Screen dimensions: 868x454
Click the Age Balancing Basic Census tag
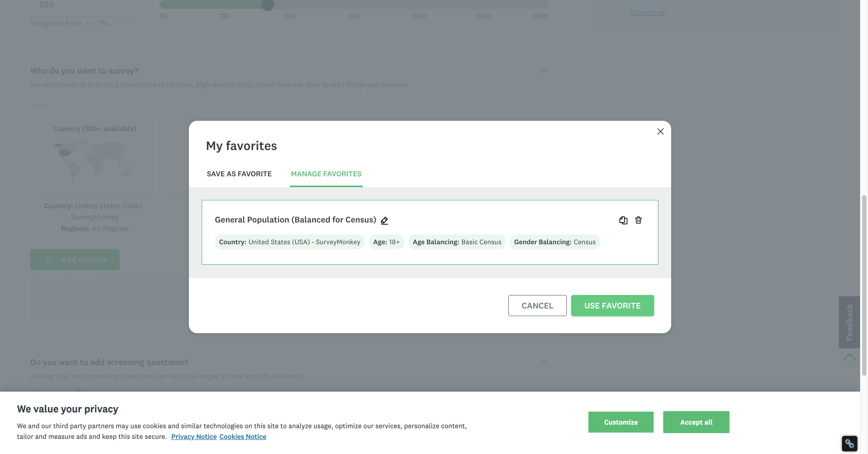(457, 242)
